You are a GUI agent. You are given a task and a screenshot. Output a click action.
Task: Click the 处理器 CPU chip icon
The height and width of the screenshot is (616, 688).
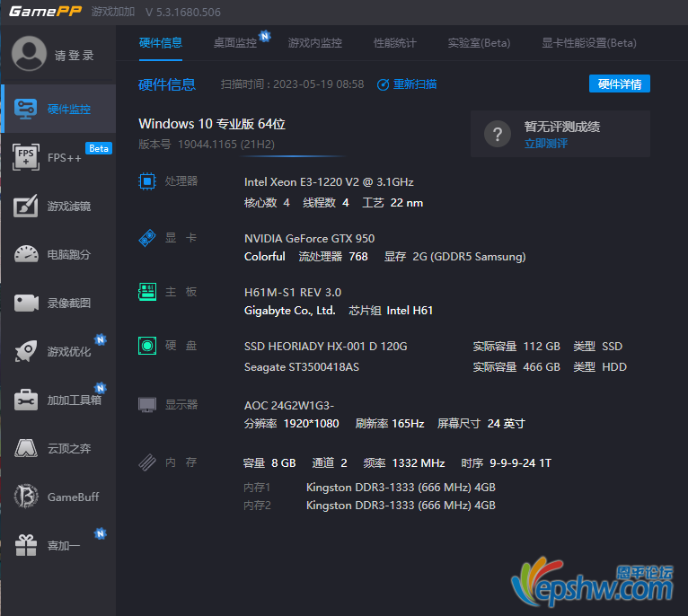147,181
